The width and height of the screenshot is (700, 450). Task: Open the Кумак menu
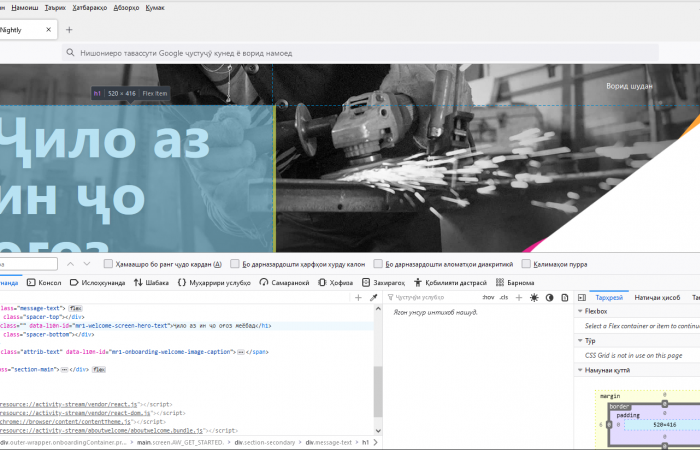click(155, 8)
